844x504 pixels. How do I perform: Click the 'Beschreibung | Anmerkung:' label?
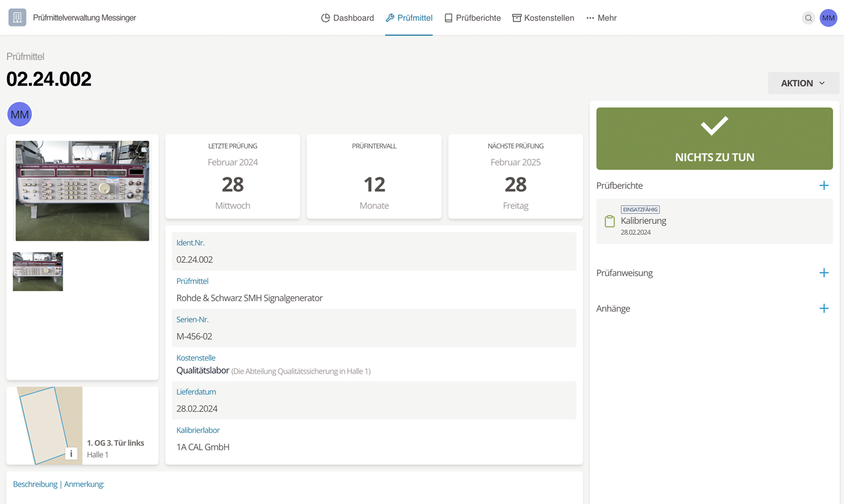pyautogui.click(x=58, y=484)
